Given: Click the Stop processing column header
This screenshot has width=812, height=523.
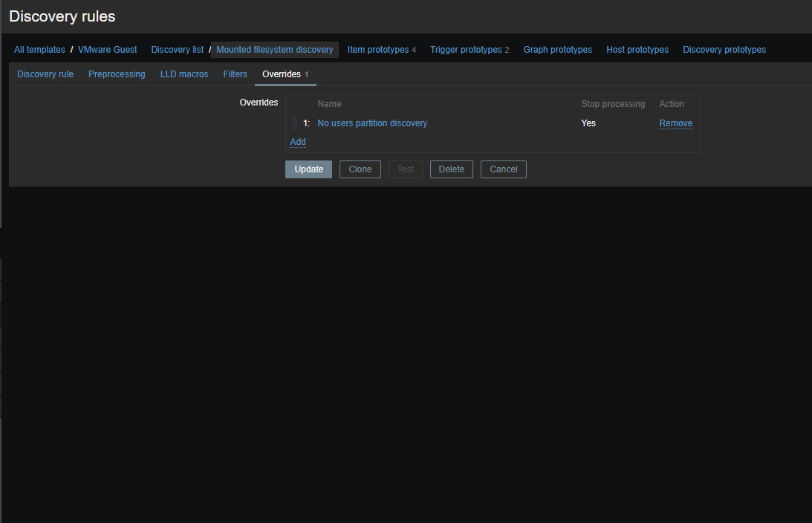Looking at the screenshot, I should pyautogui.click(x=613, y=103).
